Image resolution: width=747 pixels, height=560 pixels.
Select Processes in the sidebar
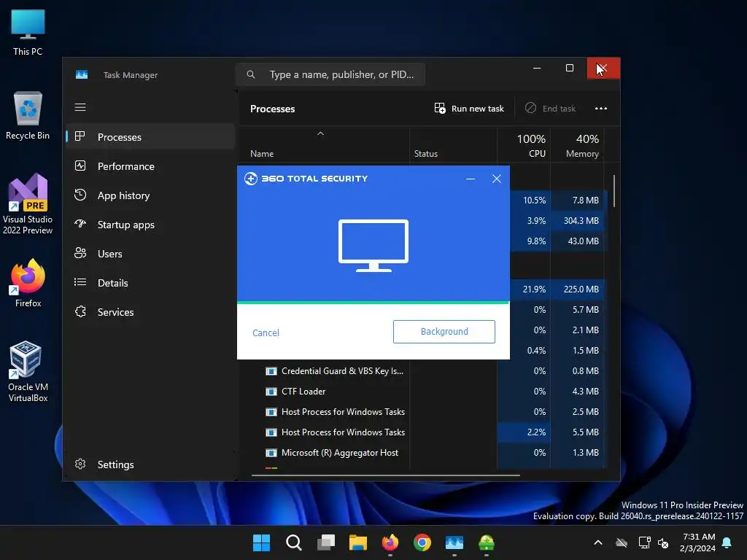point(150,136)
